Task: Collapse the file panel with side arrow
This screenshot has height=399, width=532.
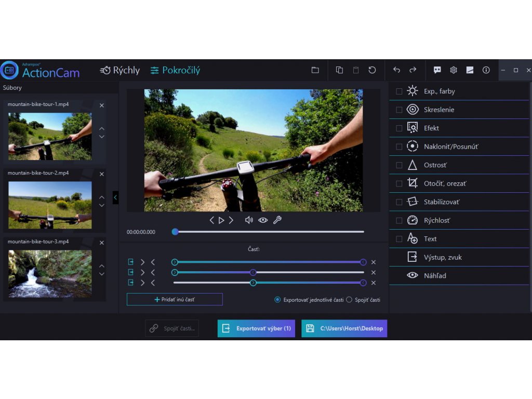Action: pos(115,197)
